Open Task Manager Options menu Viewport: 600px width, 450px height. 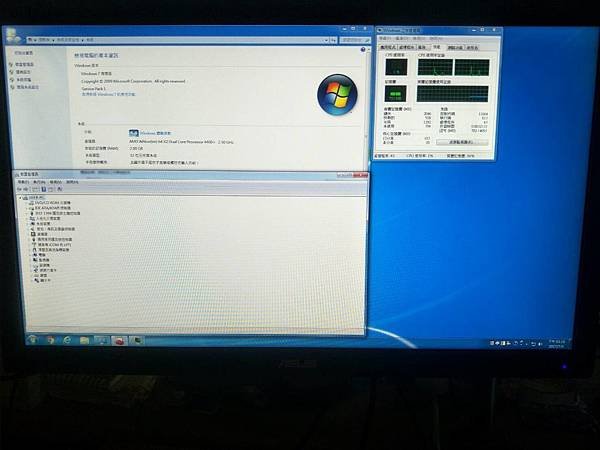[402, 39]
